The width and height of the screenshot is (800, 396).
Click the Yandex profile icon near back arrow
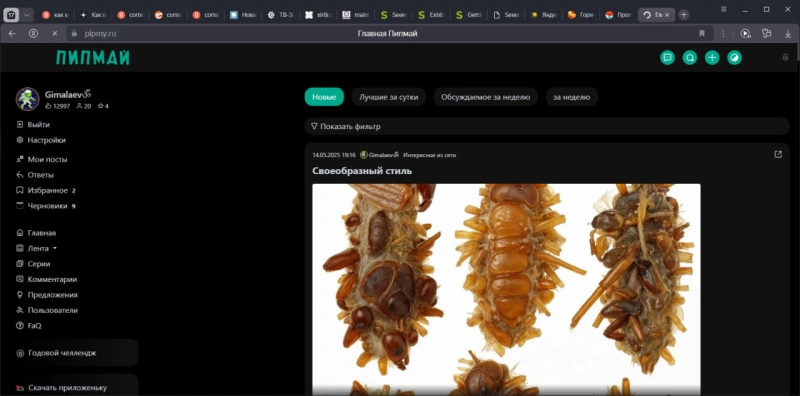click(x=34, y=34)
